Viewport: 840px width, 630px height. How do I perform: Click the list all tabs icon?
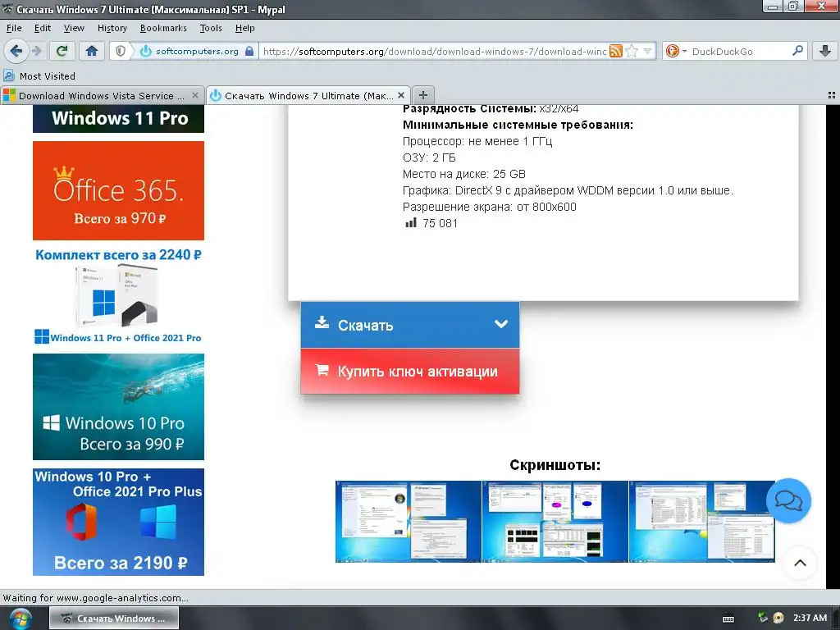[x=832, y=95]
